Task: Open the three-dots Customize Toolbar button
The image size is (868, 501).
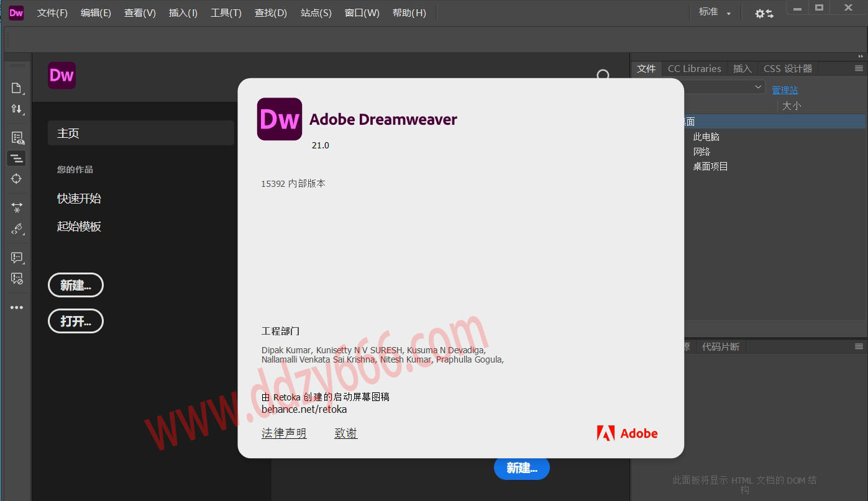Action: click(x=17, y=307)
